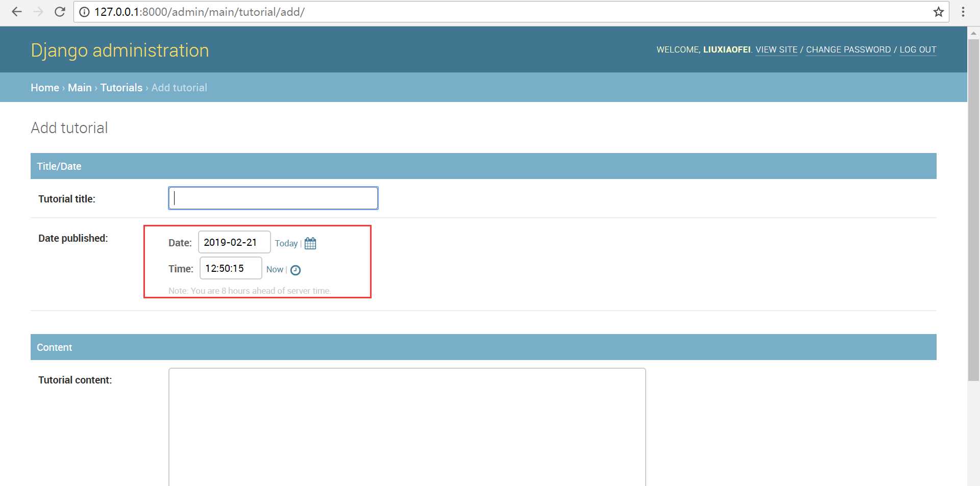Click inside the Tutorial content textarea
Image resolution: width=980 pixels, height=486 pixels.
[407, 427]
